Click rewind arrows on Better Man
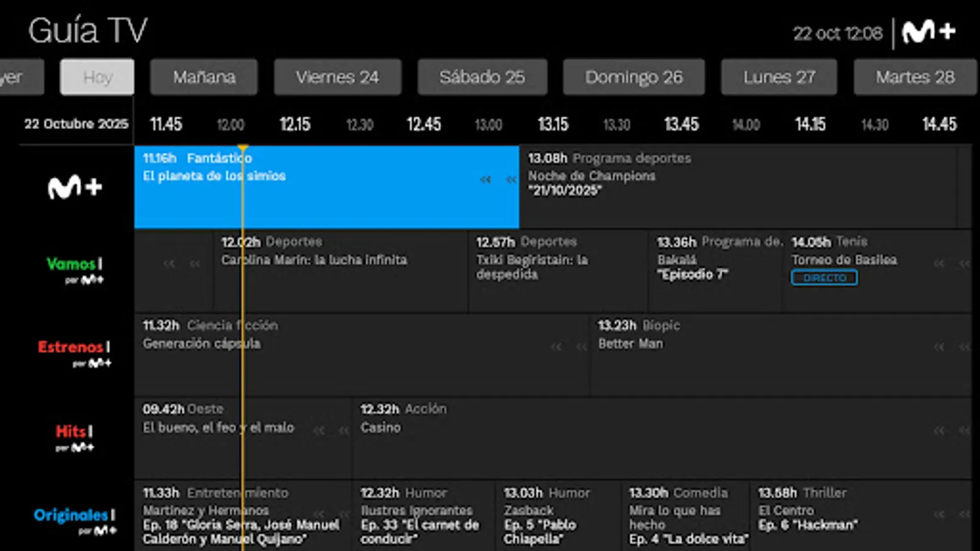980x551 pixels. 951,347
